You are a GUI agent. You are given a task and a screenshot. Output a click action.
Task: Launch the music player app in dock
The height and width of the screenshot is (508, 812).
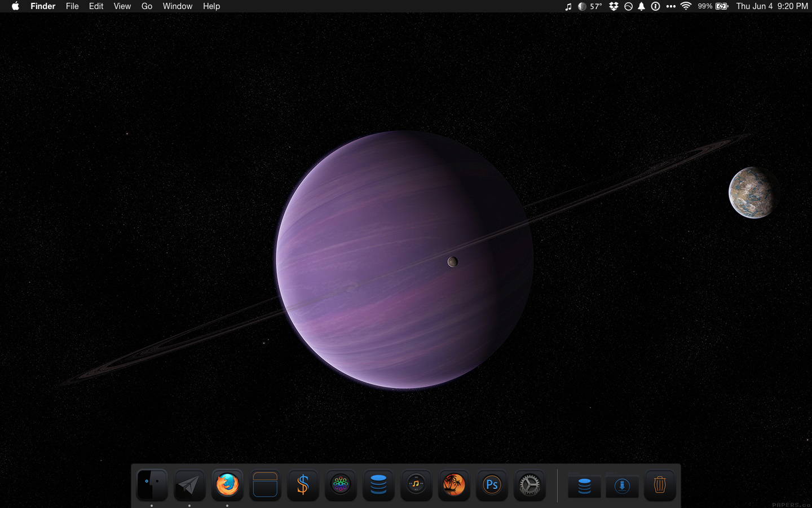click(416, 485)
